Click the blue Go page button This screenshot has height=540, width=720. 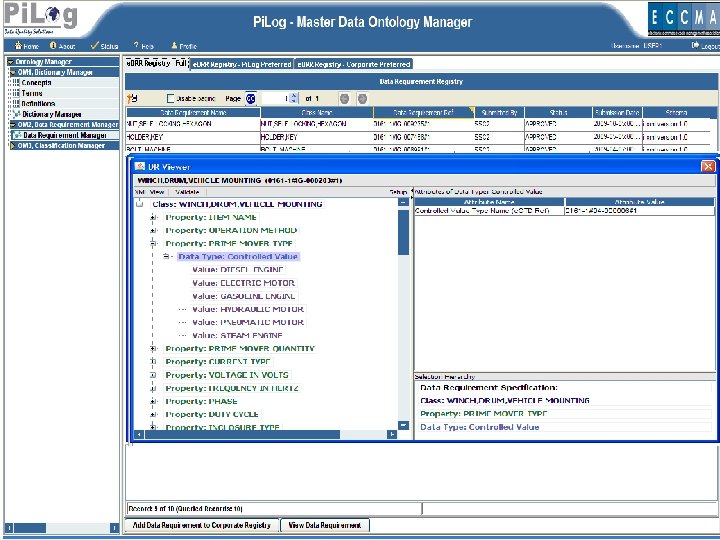(251, 98)
